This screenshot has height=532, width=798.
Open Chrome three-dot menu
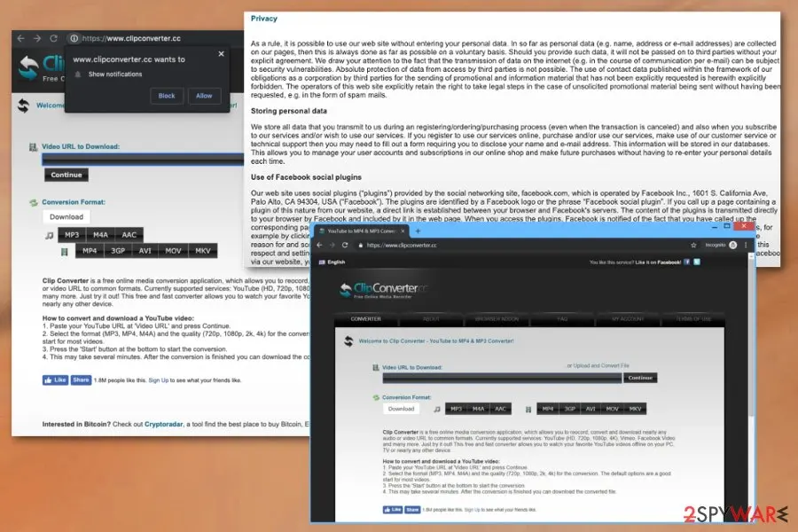pyautogui.click(x=746, y=245)
